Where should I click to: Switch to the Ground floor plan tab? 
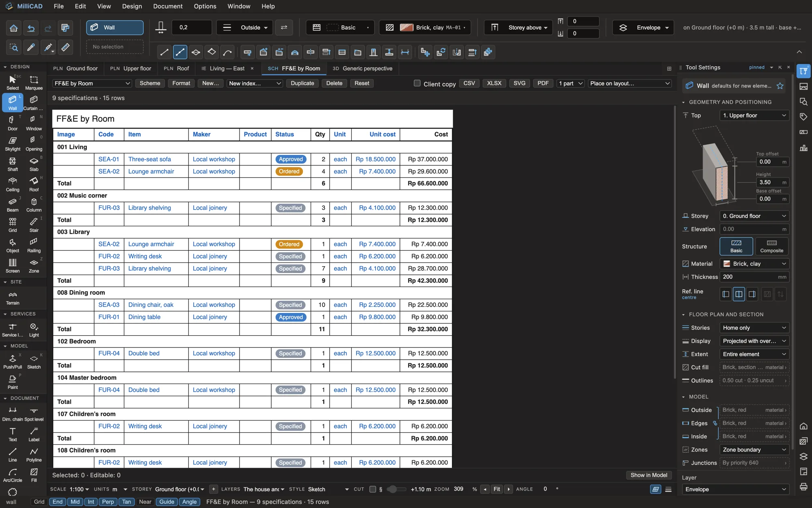pos(76,69)
